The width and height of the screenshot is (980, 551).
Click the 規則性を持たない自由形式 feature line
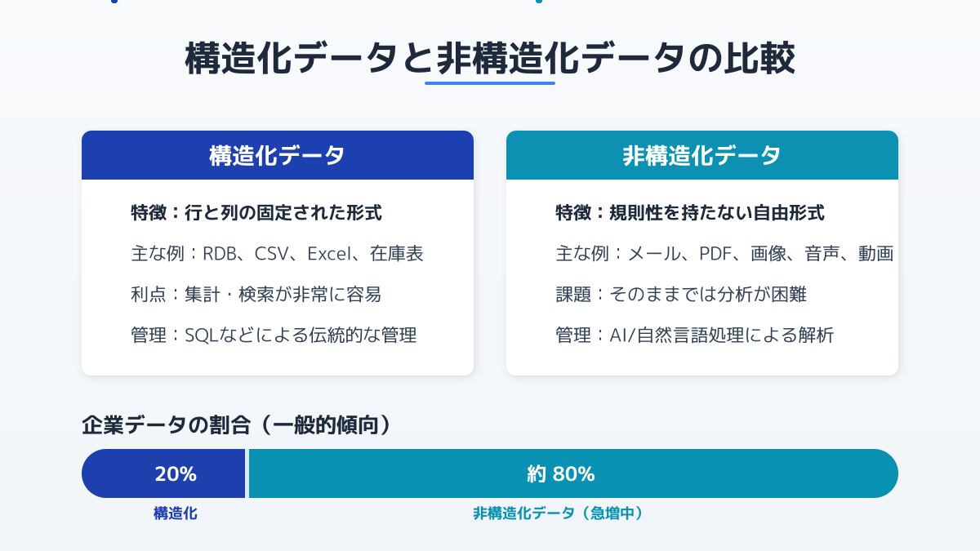[x=690, y=213]
